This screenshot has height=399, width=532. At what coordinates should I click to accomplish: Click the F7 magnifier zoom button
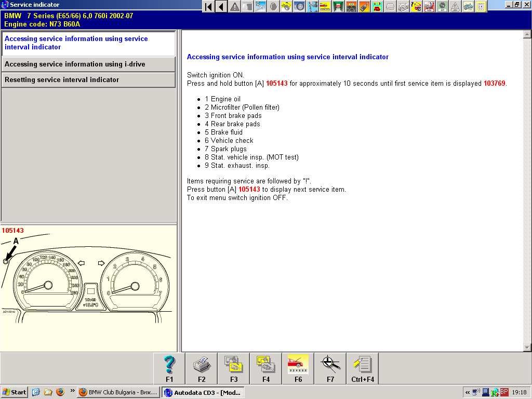[330, 368]
